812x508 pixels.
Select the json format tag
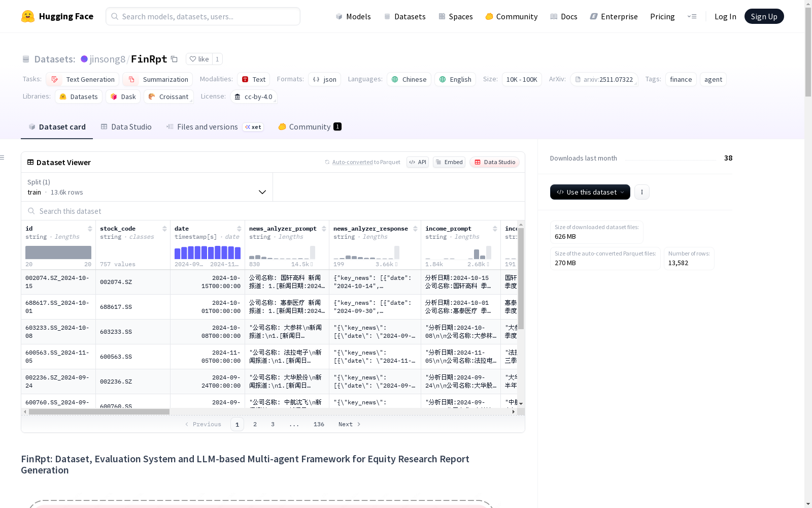point(325,79)
